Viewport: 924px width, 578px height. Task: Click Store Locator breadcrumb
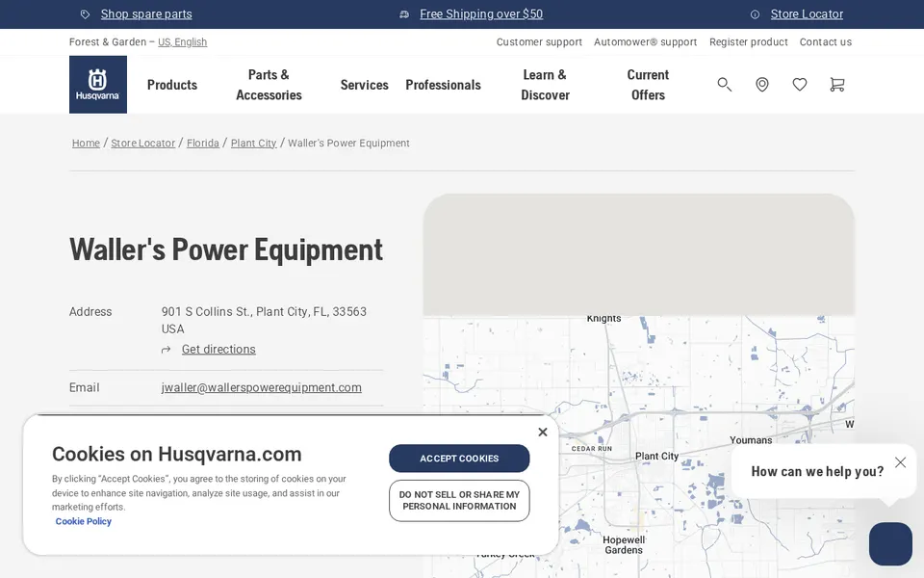143,143
